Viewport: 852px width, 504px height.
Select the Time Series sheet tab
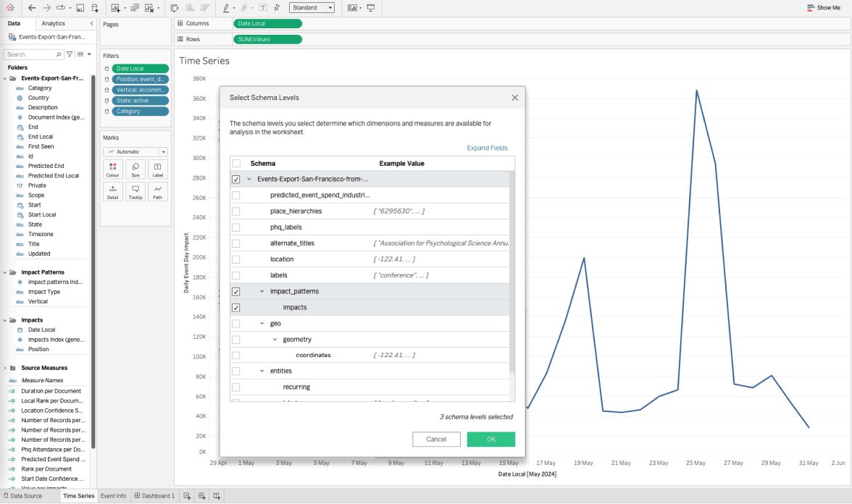click(78, 496)
